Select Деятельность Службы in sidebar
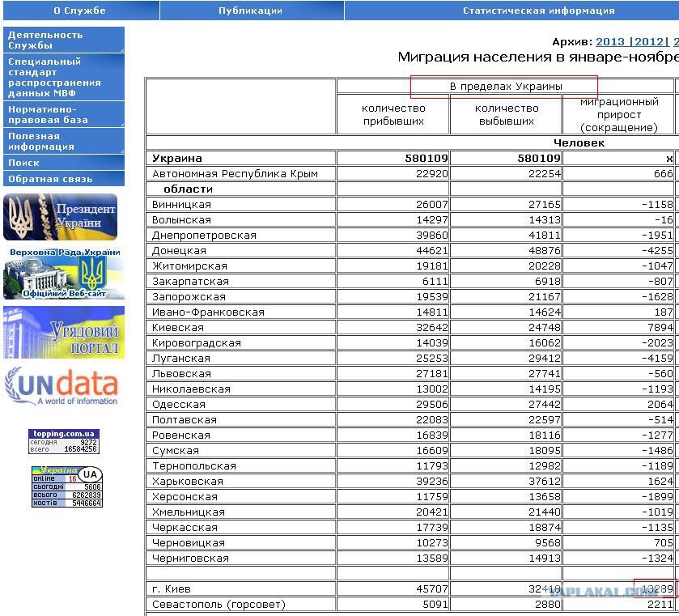 click(x=64, y=40)
